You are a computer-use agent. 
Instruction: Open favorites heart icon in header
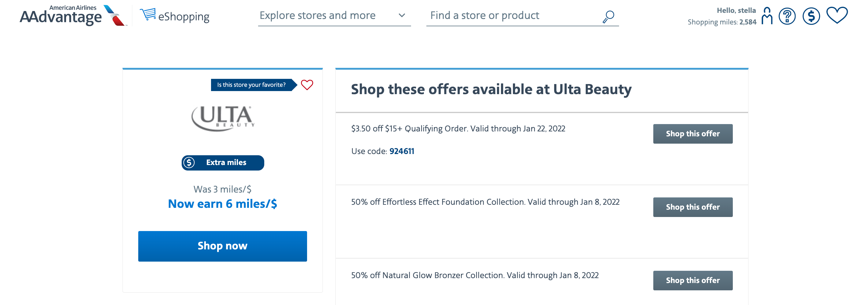pyautogui.click(x=837, y=16)
